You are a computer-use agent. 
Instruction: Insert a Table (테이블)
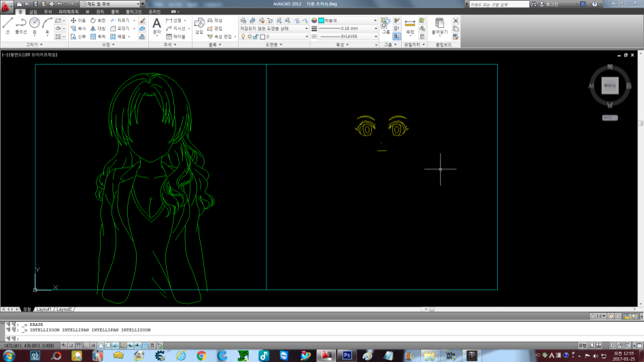[175, 37]
